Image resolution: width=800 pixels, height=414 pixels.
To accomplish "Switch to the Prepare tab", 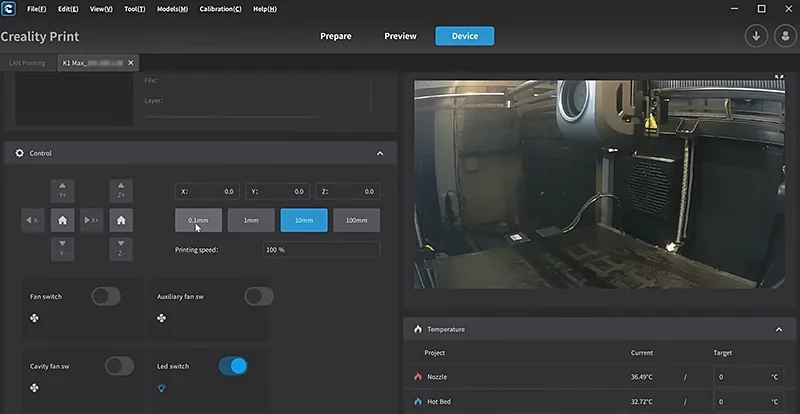I will (336, 36).
